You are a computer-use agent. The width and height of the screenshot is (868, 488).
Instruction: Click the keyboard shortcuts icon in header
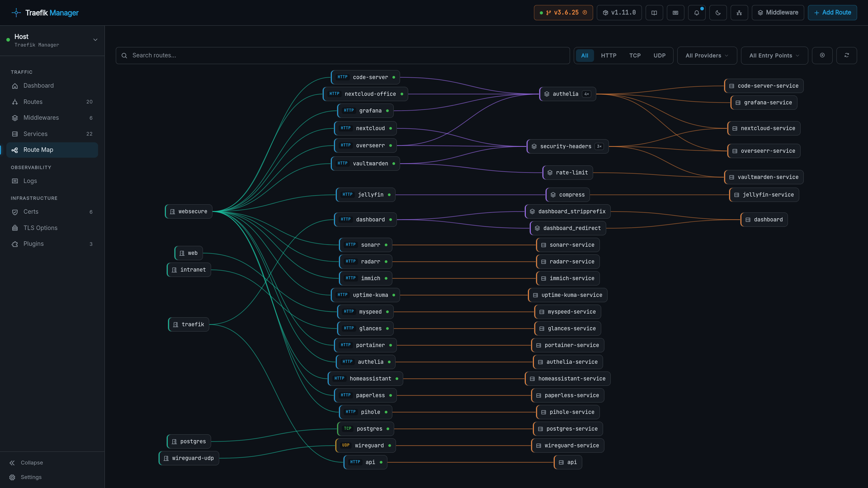(675, 13)
